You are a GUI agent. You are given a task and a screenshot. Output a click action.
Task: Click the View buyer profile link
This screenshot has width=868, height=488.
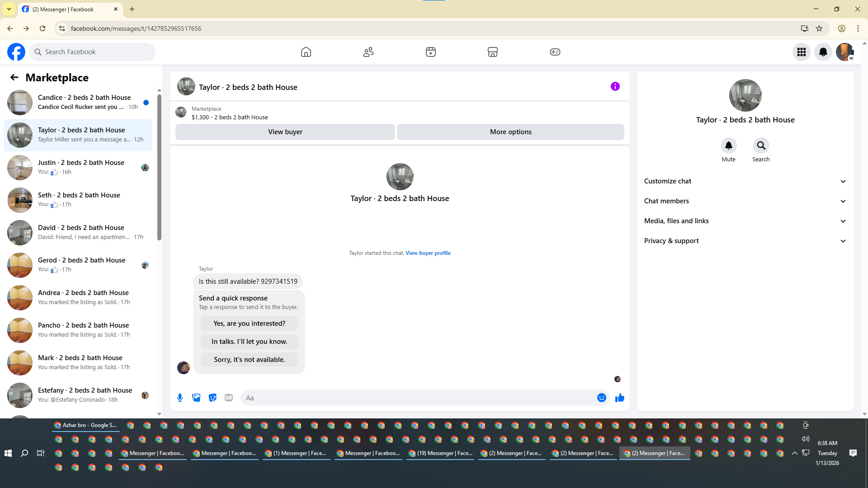pos(428,253)
